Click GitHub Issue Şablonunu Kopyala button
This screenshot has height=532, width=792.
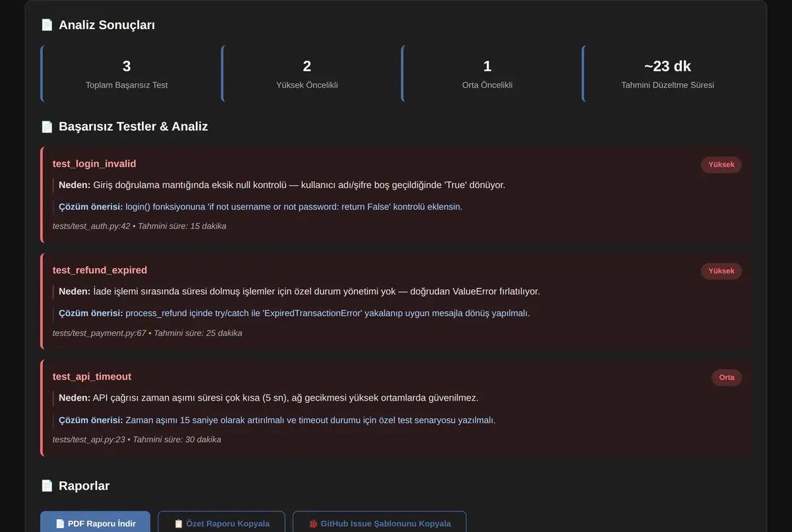click(379, 523)
